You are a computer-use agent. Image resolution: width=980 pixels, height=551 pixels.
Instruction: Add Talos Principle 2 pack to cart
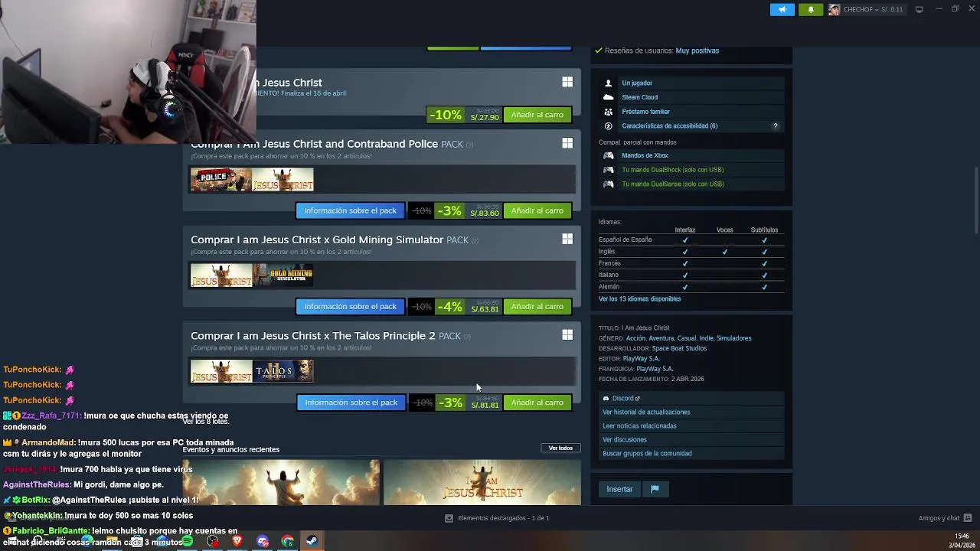537,403
